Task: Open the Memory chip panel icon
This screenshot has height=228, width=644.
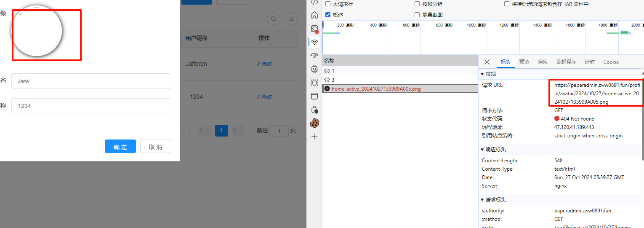Action: (314, 69)
